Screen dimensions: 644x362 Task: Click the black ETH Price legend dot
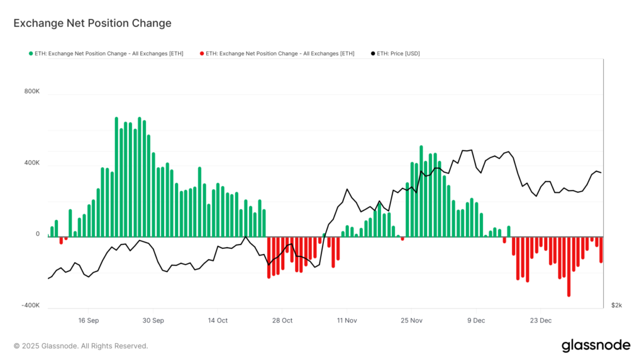(372, 53)
